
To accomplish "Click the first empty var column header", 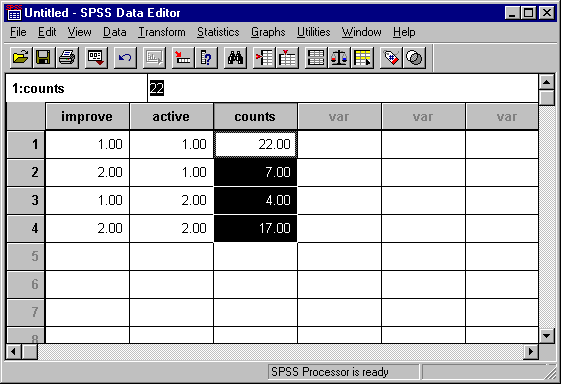I will (340, 117).
